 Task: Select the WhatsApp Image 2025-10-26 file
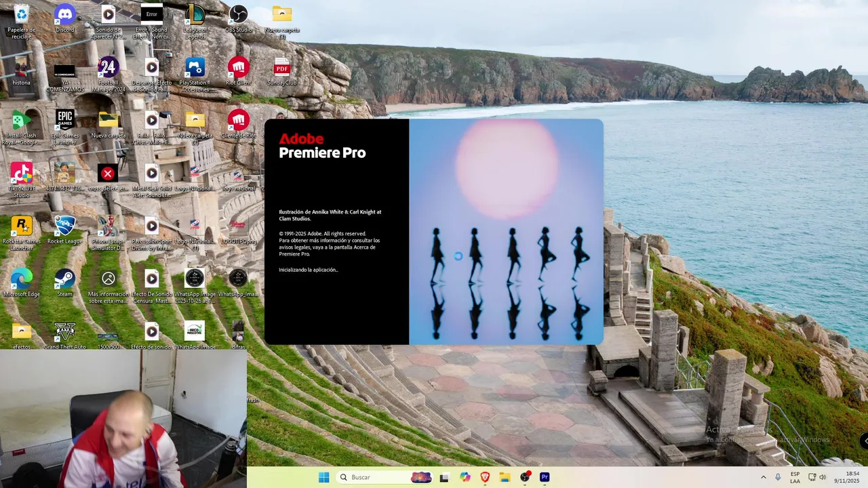coord(195,286)
